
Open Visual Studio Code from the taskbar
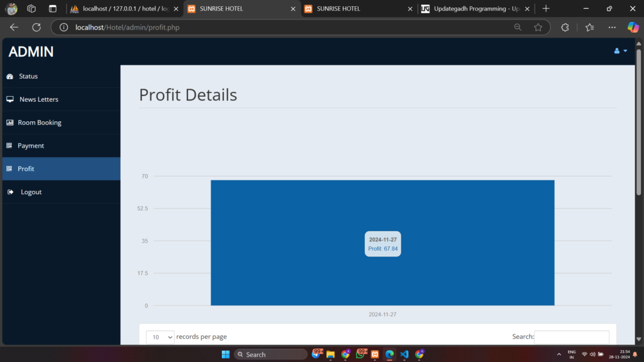coord(404,354)
